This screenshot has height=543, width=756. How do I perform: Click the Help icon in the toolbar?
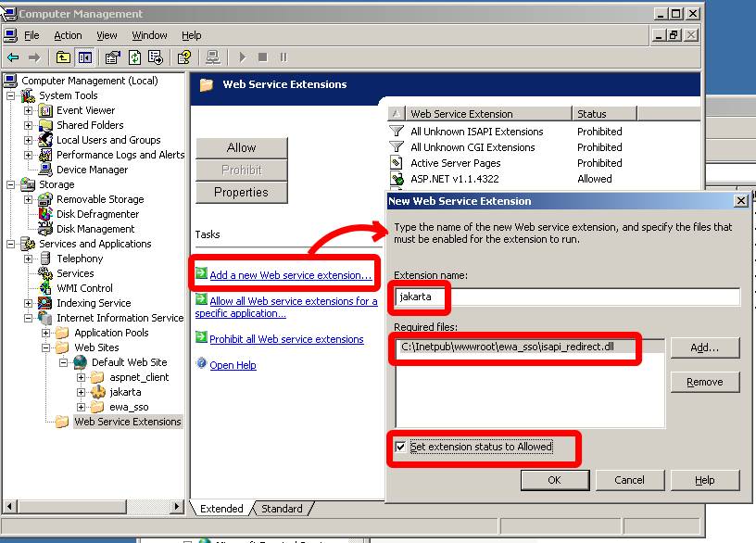(184, 57)
